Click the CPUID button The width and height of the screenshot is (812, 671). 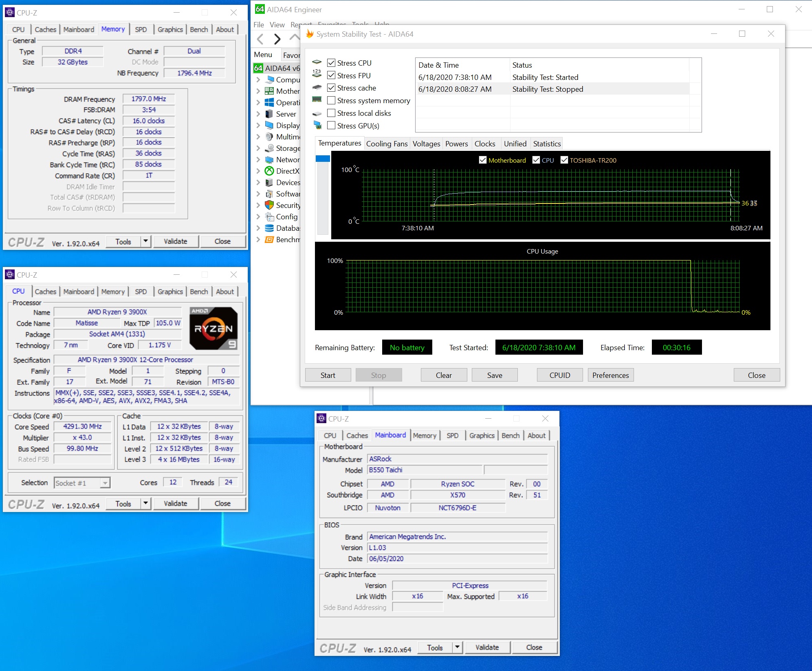click(x=559, y=375)
